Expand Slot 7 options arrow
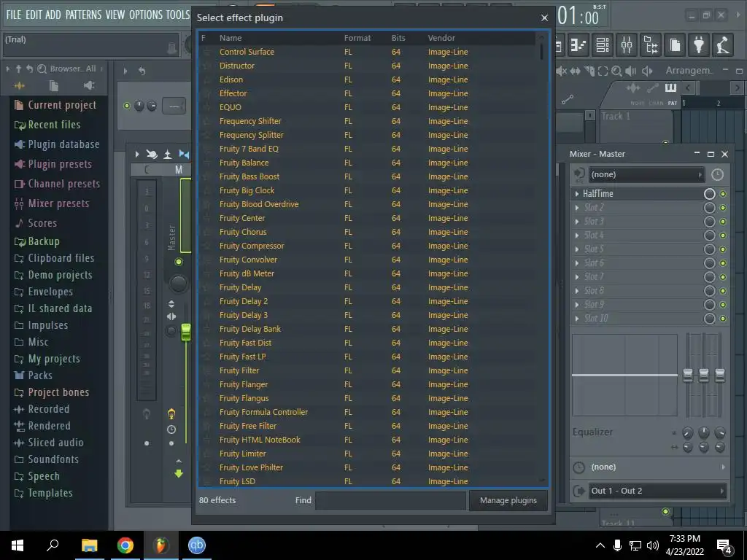The image size is (747, 560). (x=577, y=276)
